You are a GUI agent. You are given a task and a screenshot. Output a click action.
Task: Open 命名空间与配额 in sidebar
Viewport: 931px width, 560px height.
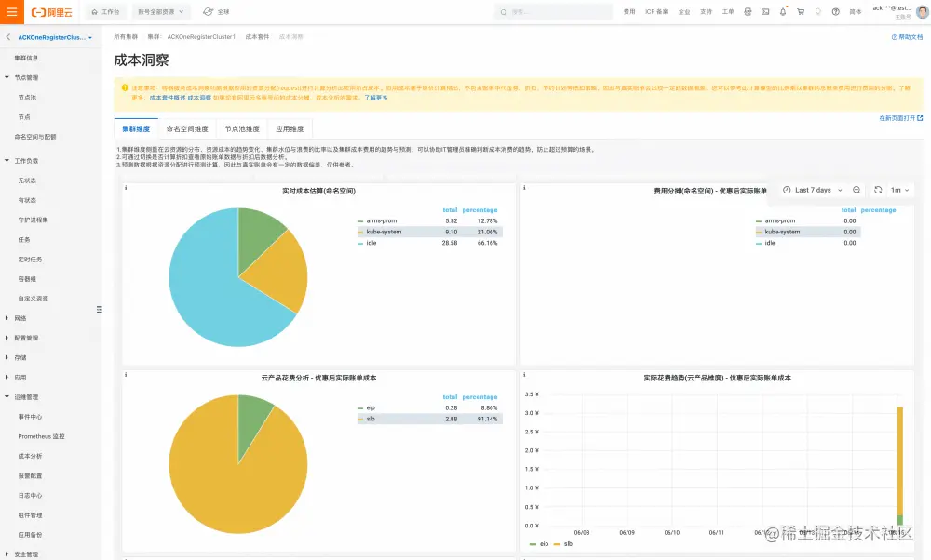pyautogui.click(x=35, y=137)
